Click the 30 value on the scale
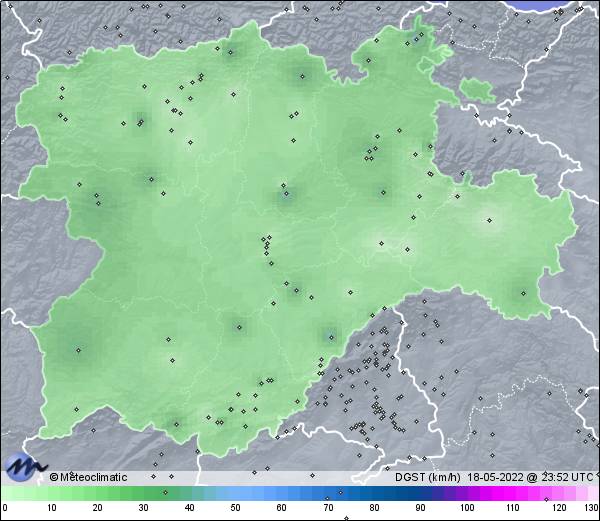 point(143,508)
